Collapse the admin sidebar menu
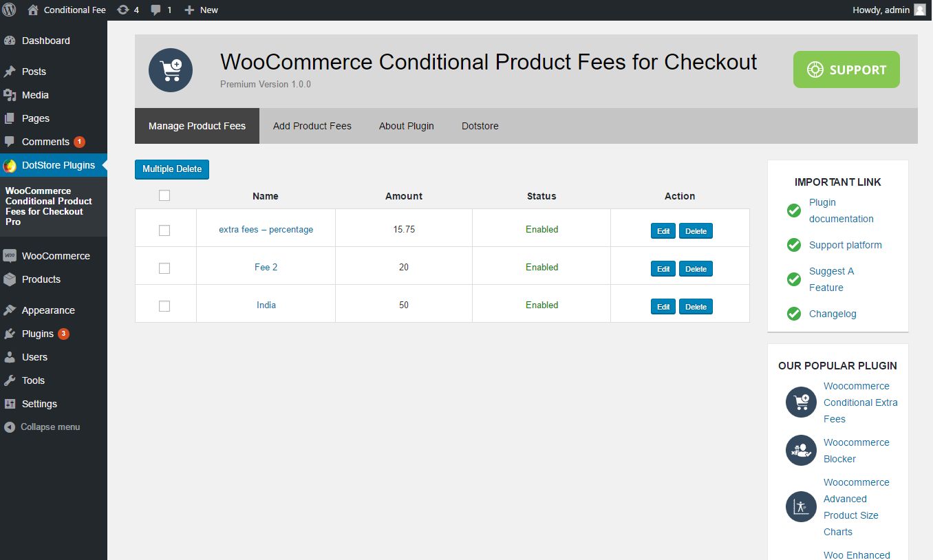The width and height of the screenshot is (933, 560). pos(43,427)
